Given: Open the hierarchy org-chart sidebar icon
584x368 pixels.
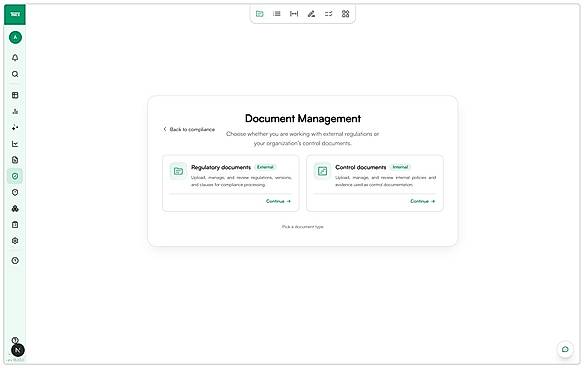Looking at the screenshot, I should tap(15, 111).
